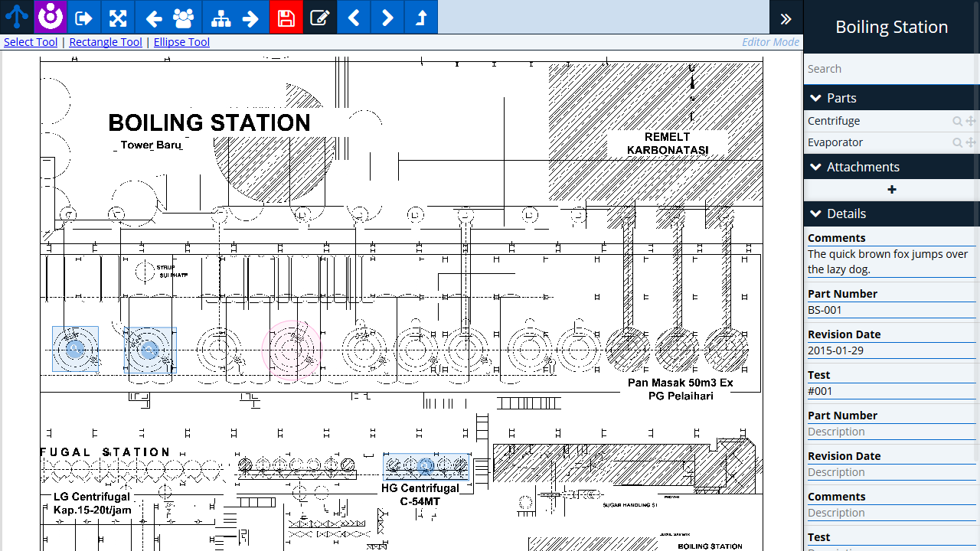Click the exit arrow icon in toolbar

point(84,17)
